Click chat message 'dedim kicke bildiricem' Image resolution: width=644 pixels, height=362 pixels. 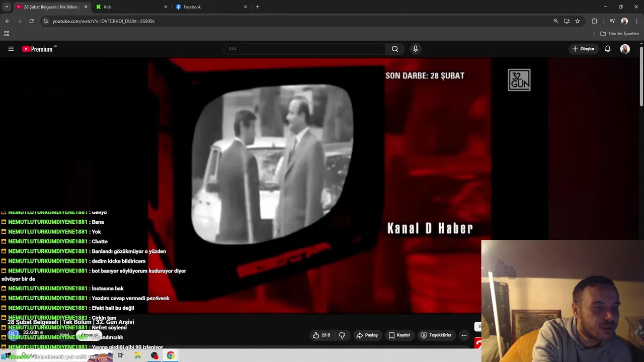(x=118, y=261)
